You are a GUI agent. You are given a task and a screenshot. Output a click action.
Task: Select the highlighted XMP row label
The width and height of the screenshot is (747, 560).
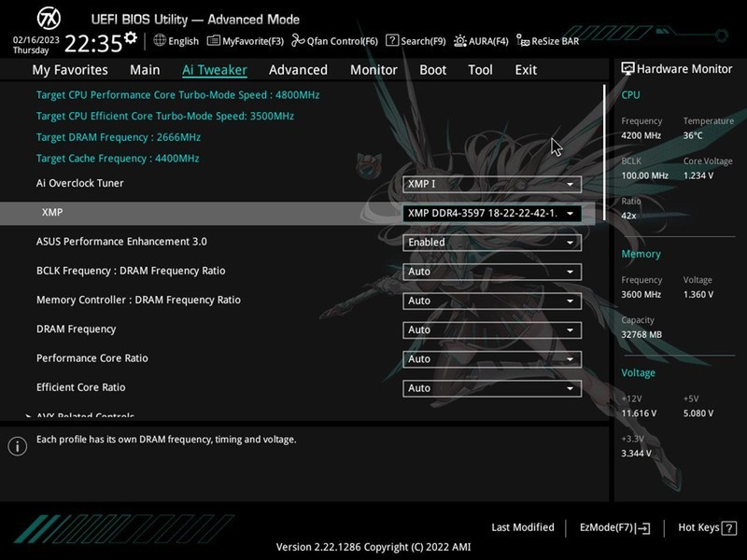click(x=52, y=213)
